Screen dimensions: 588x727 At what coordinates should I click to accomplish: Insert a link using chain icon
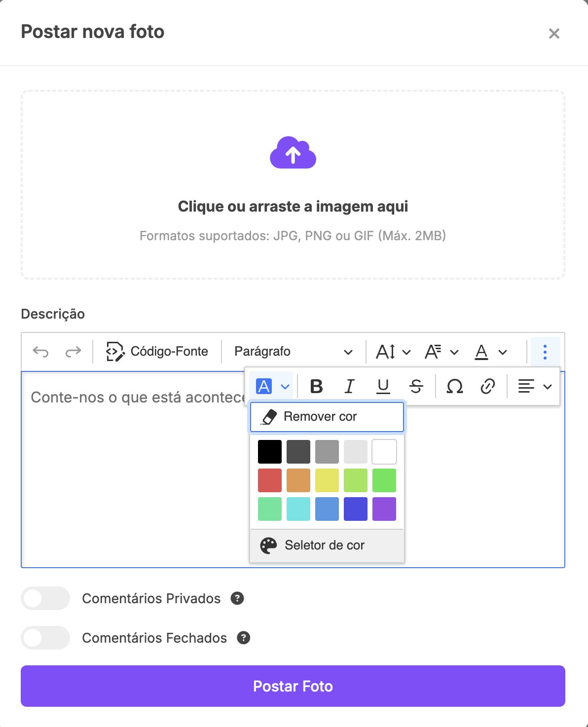(x=487, y=386)
